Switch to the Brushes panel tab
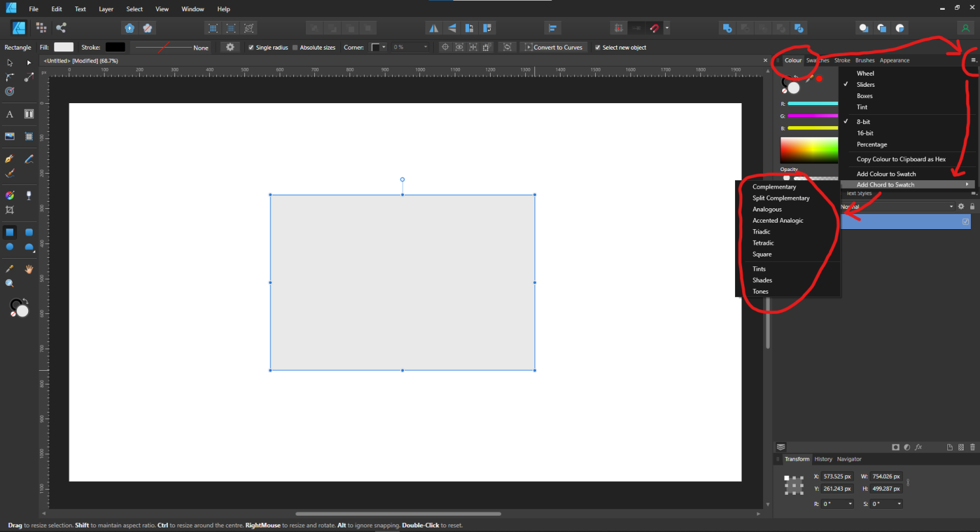The height and width of the screenshot is (532, 980). pyautogui.click(x=864, y=60)
